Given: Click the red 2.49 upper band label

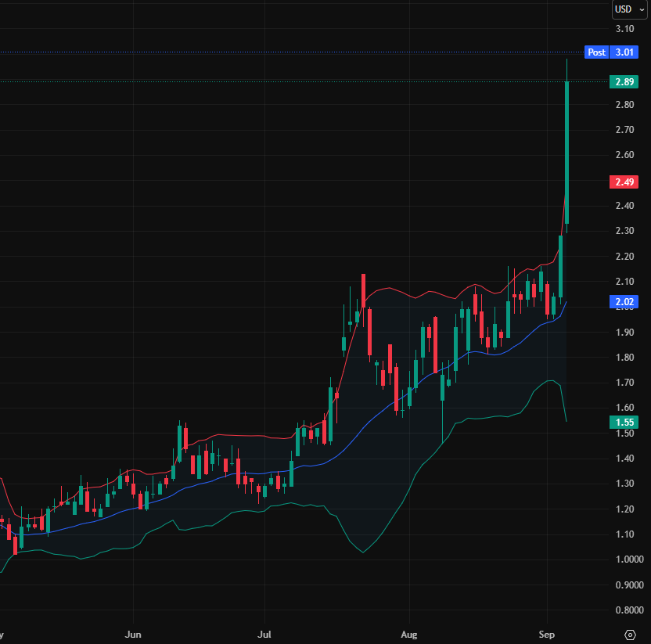Looking at the screenshot, I should 624,182.
